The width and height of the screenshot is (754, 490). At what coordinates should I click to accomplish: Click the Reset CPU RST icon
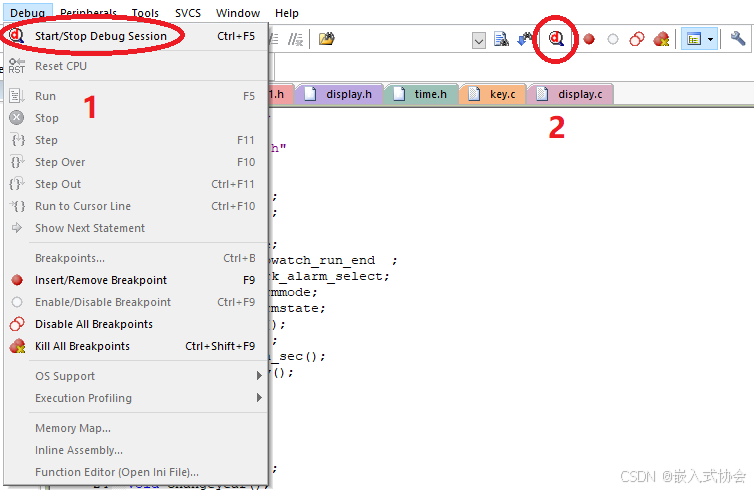(x=17, y=66)
